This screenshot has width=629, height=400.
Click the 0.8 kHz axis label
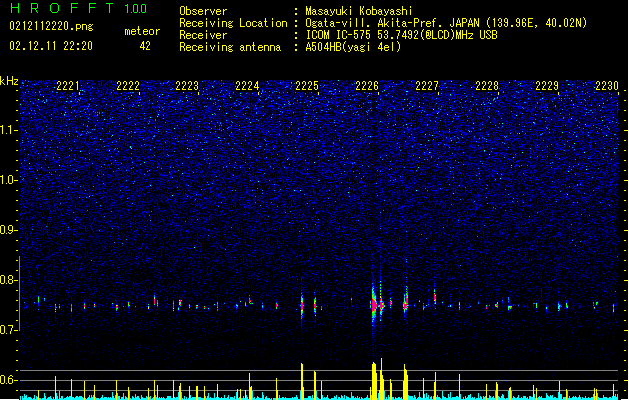[x=8, y=280]
